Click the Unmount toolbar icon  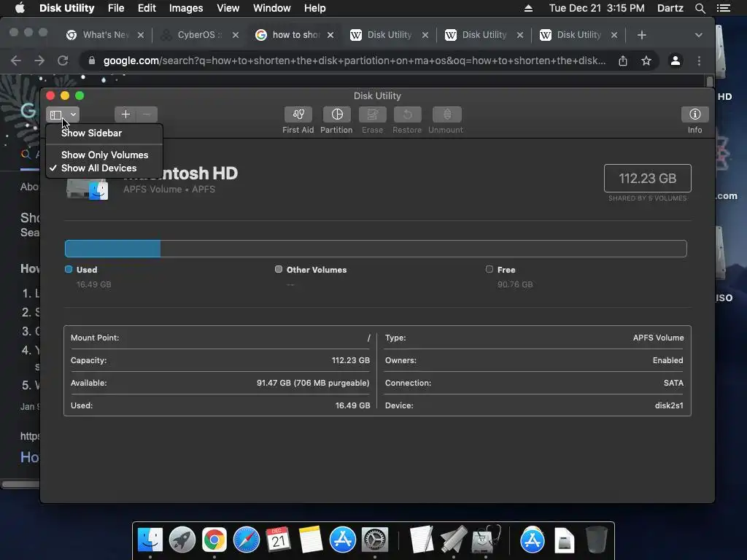446,114
